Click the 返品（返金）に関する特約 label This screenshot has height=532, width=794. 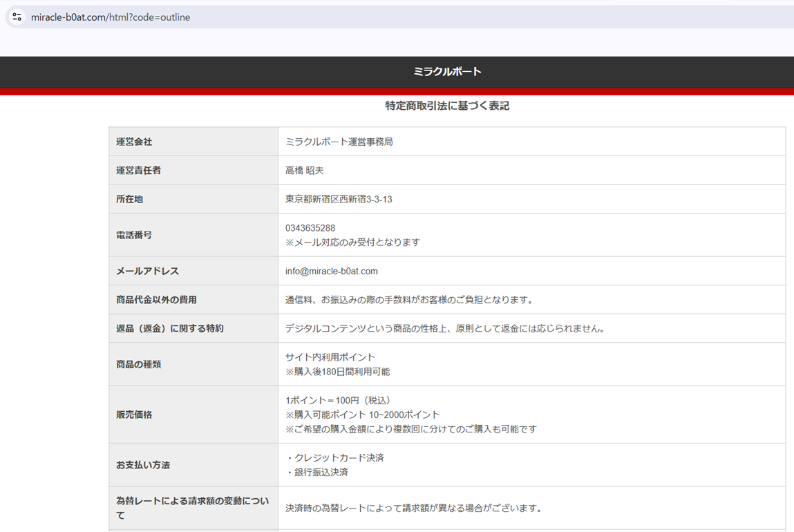click(x=169, y=329)
